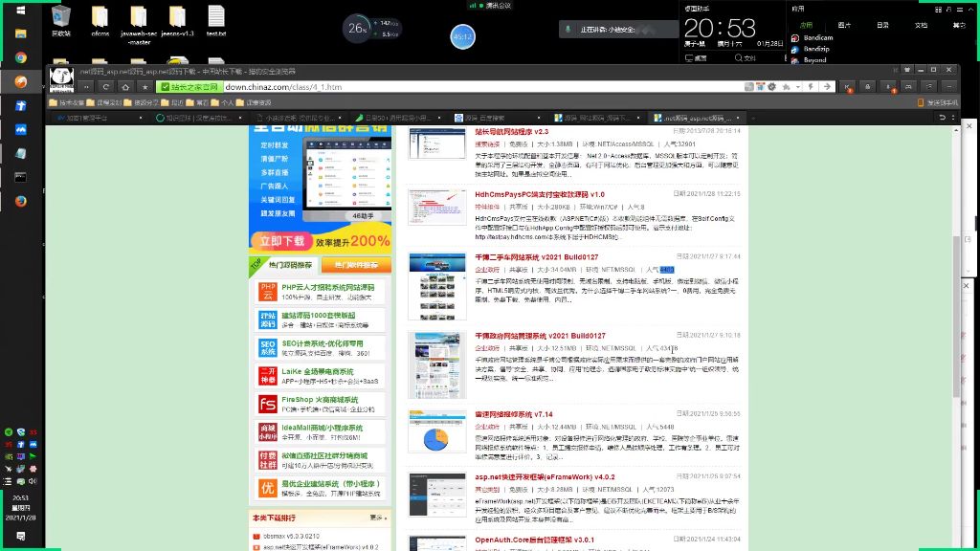Click the browser address bar URL
The image size is (980, 551).
[x=283, y=87]
